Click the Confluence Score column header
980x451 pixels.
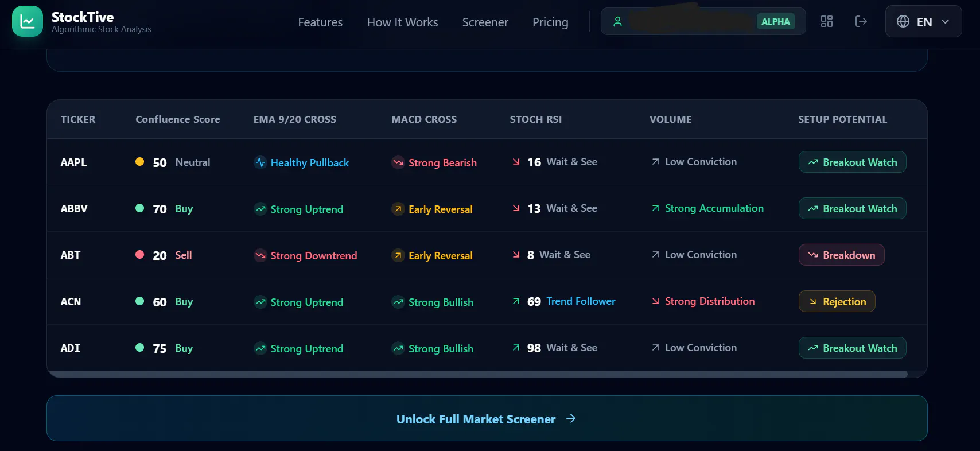coord(178,119)
